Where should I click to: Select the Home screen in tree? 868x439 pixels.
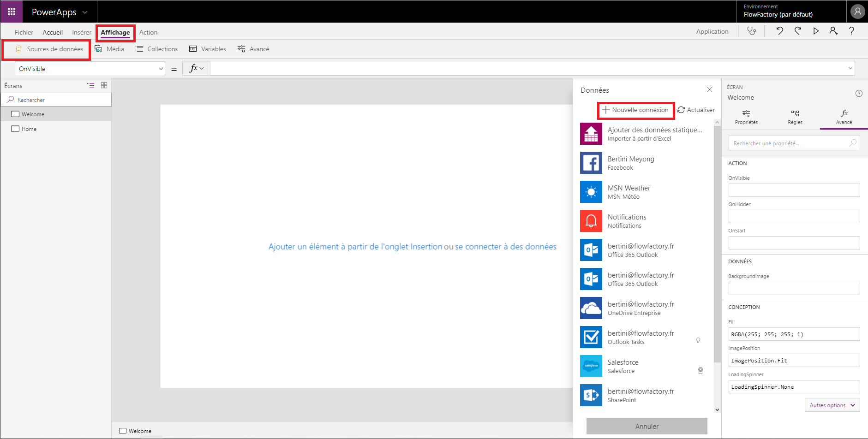coord(29,129)
